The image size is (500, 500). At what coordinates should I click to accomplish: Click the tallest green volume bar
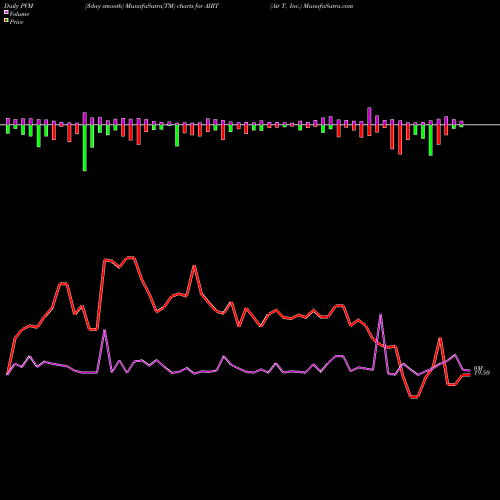(x=85, y=148)
